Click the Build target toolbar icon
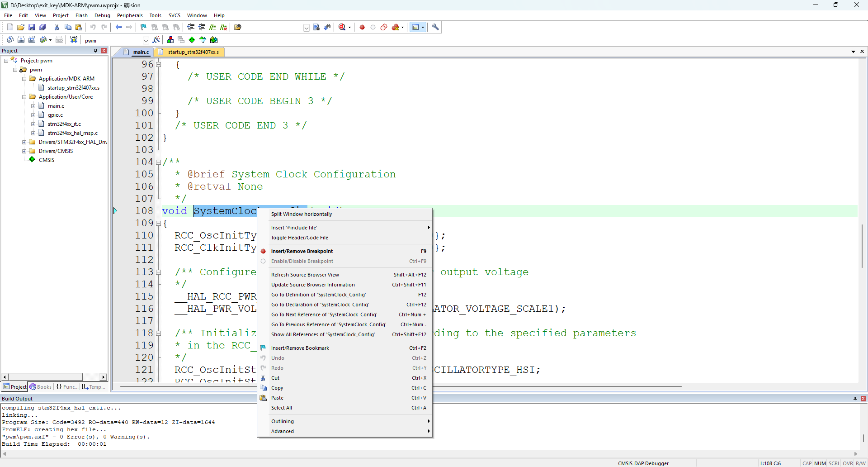 21,40
